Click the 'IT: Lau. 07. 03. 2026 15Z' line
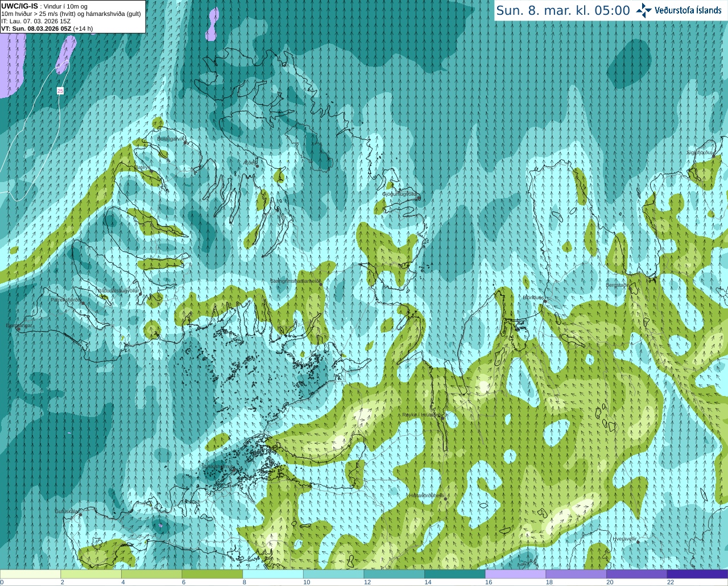728x586 pixels. [x=36, y=21]
